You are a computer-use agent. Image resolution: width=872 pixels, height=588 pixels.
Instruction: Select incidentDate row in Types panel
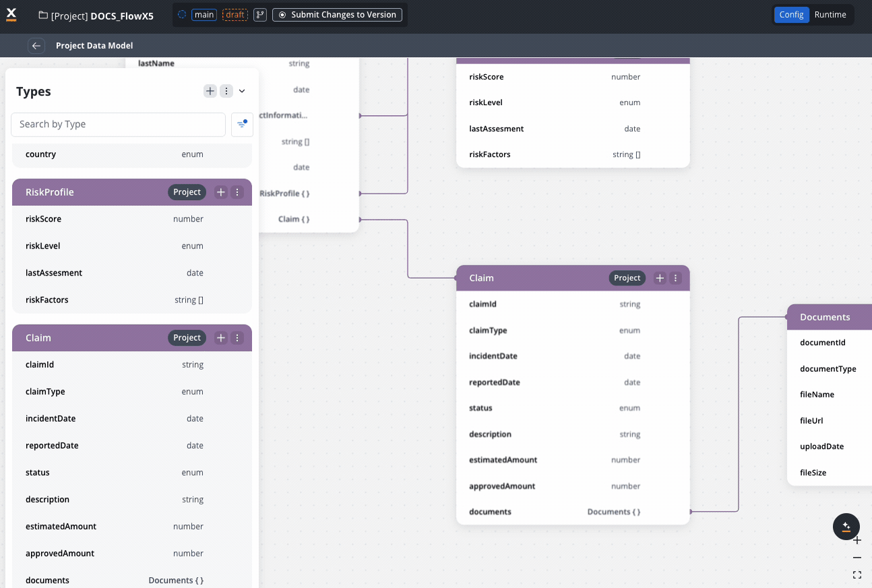(x=132, y=419)
